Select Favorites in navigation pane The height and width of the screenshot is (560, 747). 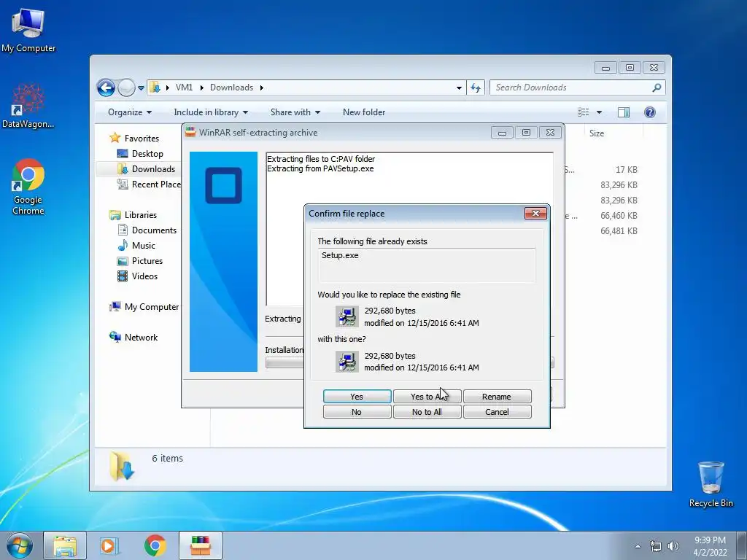(x=142, y=138)
